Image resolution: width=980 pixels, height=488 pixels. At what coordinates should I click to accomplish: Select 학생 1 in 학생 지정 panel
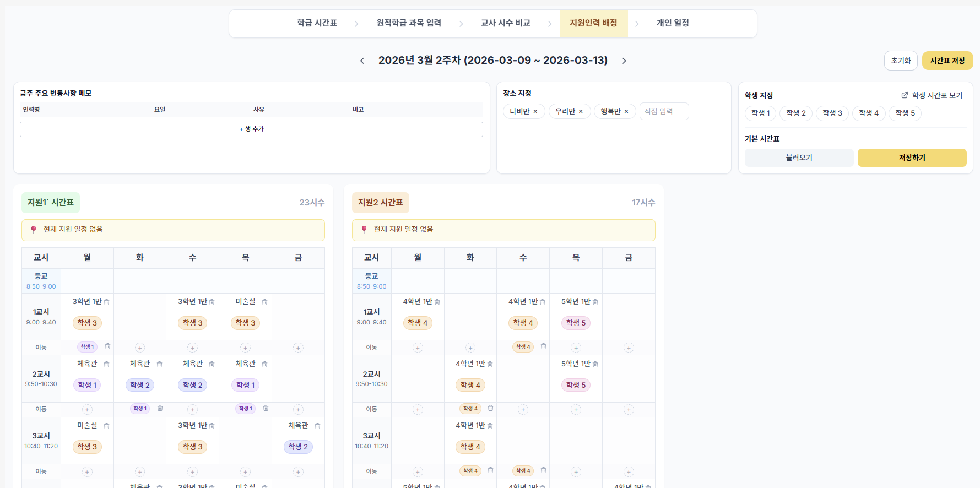pyautogui.click(x=760, y=113)
